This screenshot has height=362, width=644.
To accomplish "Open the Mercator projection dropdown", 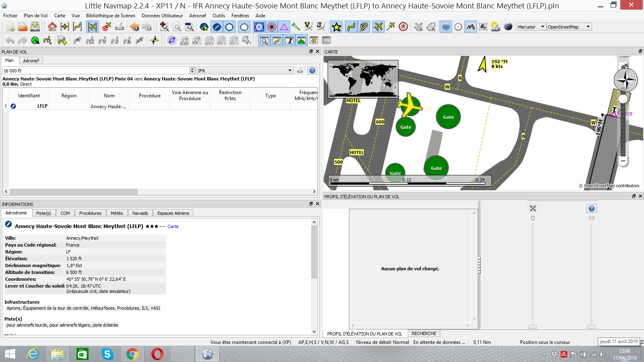I will (x=531, y=27).
